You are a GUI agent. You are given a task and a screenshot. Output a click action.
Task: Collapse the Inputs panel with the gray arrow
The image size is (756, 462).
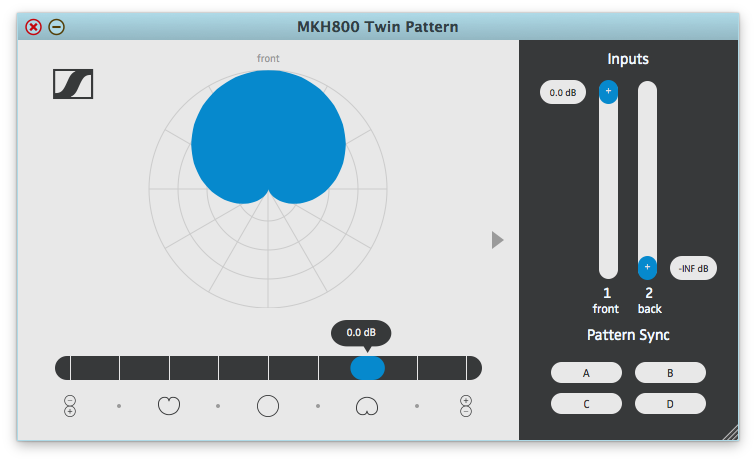point(498,240)
